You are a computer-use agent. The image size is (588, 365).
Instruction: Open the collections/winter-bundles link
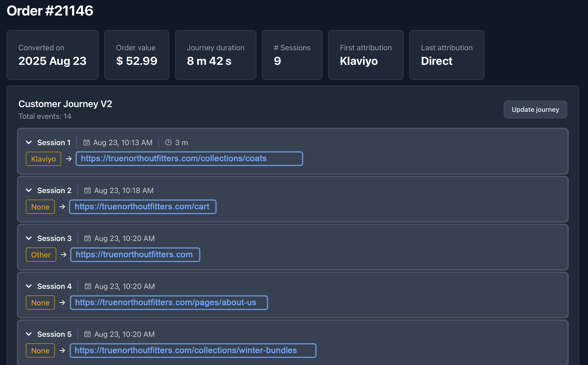[x=186, y=350]
